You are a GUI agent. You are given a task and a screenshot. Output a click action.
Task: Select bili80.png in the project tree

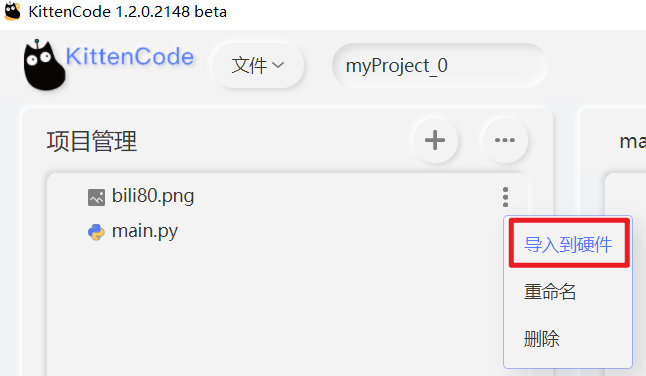click(153, 196)
